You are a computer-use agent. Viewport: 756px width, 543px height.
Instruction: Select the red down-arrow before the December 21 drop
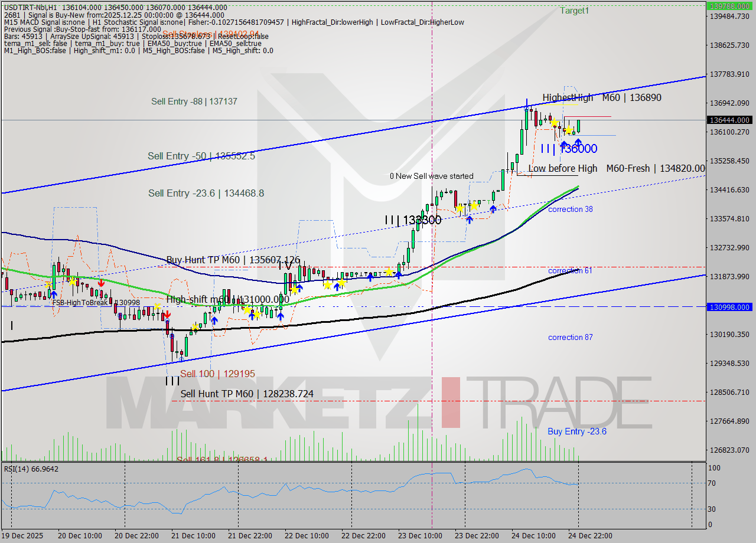coord(167,315)
